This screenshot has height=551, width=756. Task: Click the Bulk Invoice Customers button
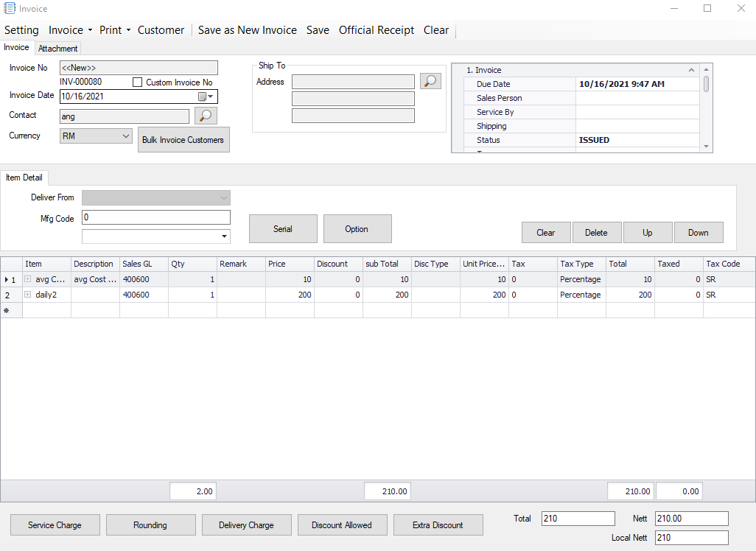click(x=183, y=140)
